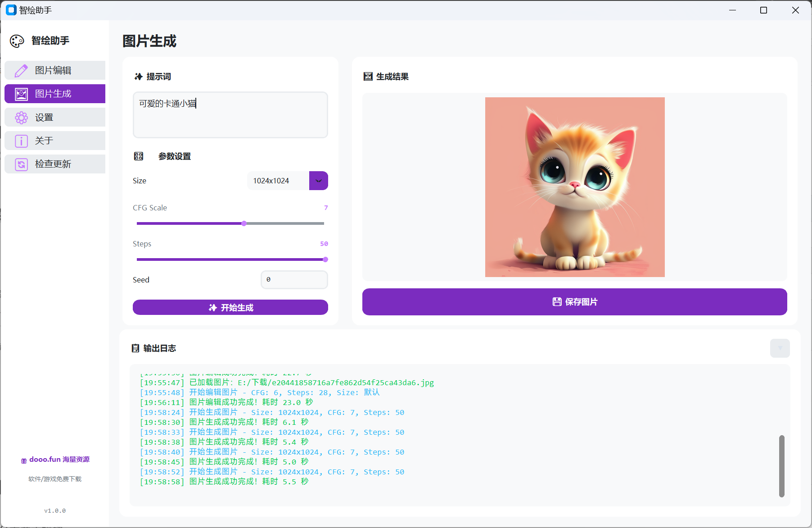Click the save disk icon on 保存图片
Image resolution: width=812 pixels, height=528 pixels.
click(x=557, y=302)
